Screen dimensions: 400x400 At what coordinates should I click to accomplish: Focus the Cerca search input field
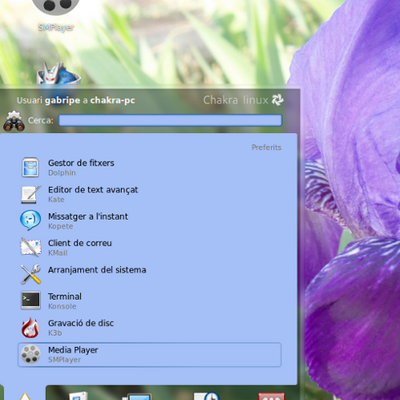170,120
